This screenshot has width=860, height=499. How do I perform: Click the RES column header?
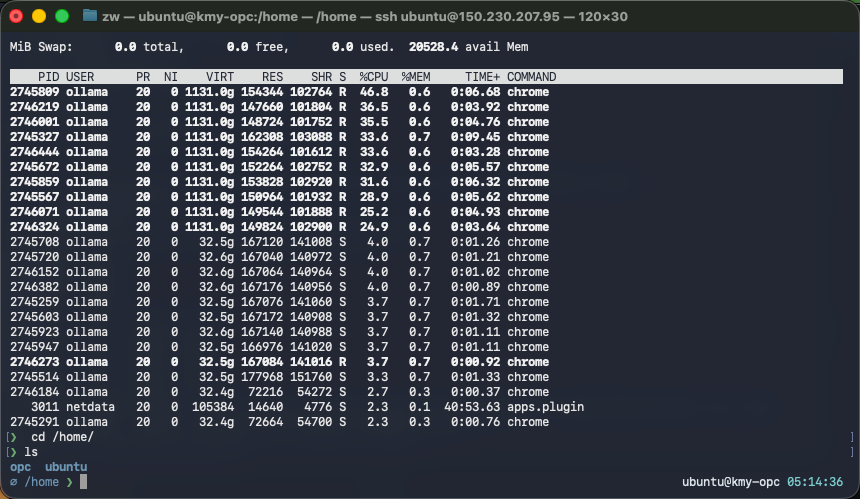[x=273, y=77]
